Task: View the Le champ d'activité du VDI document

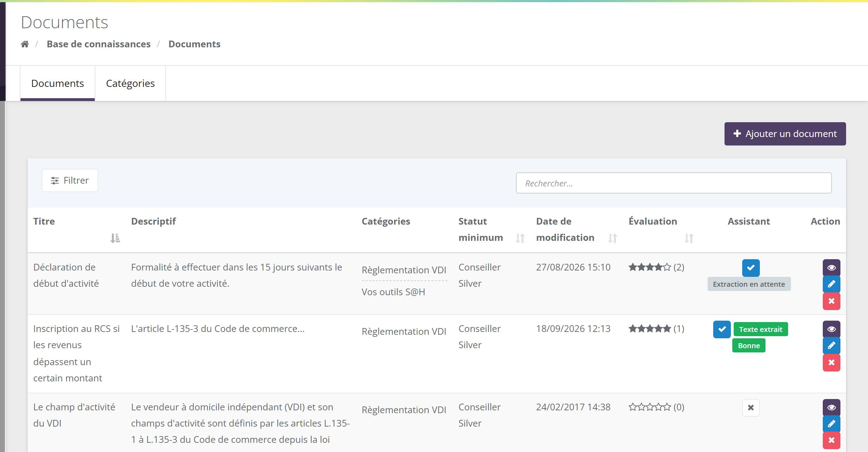Action: (x=831, y=408)
